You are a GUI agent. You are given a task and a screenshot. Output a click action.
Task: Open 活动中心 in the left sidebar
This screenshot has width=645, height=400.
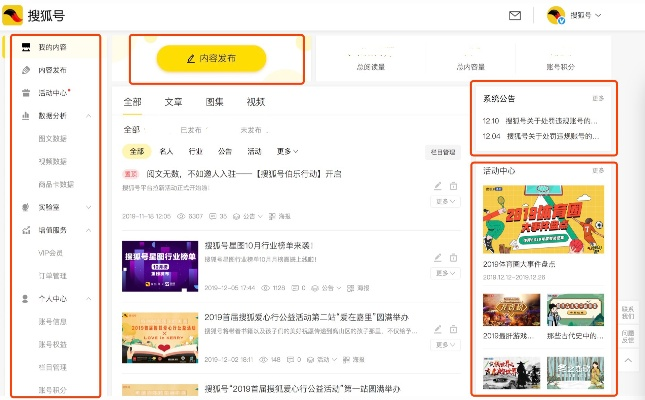pyautogui.click(x=52, y=93)
